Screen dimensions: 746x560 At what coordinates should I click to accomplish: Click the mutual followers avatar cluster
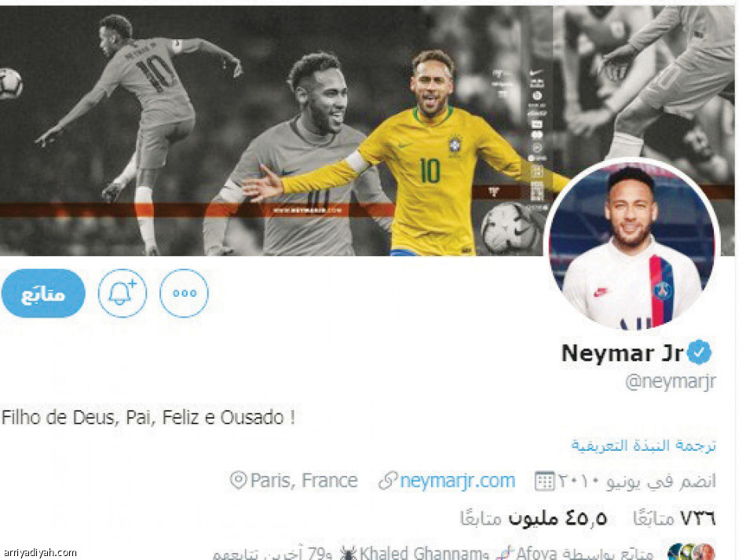691,552
